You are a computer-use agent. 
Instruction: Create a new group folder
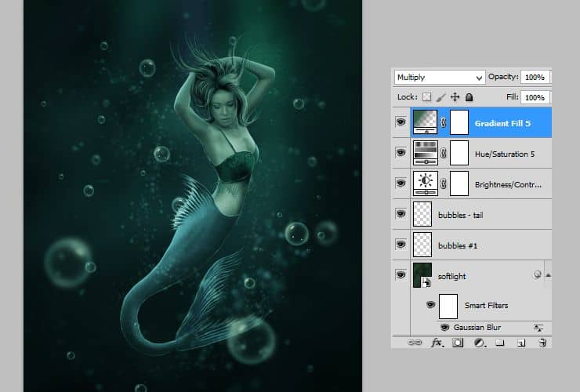click(500, 343)
